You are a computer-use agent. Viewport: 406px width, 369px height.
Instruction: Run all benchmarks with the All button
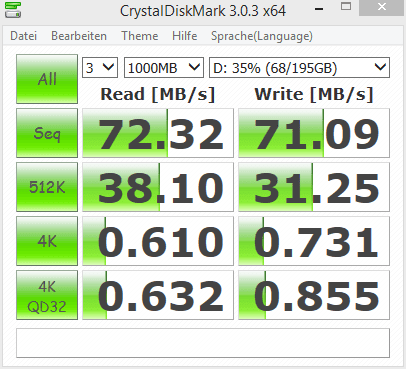click(47, 79)
